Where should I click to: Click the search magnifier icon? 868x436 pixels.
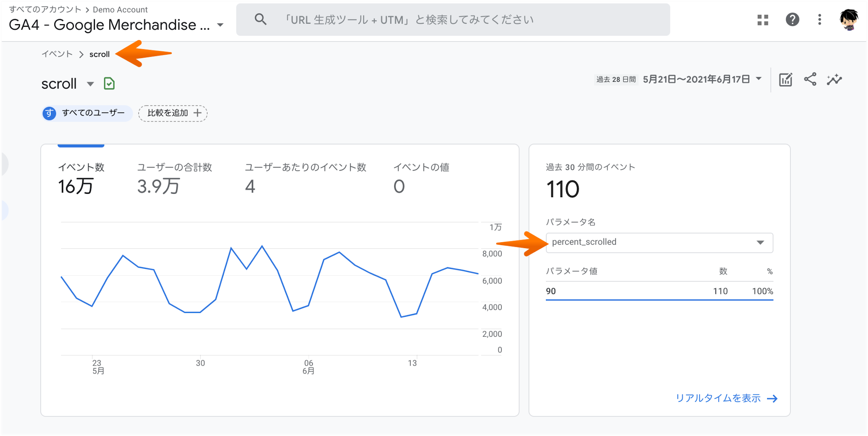[x=260, y=19]
